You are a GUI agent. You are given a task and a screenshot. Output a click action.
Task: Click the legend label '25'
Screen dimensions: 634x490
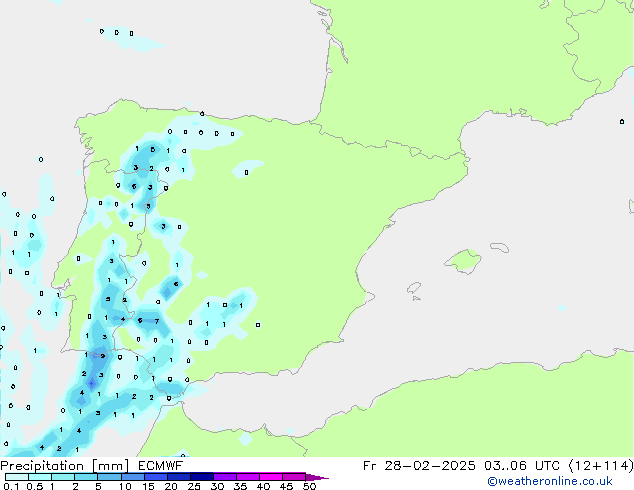click(x=194, y=486)
